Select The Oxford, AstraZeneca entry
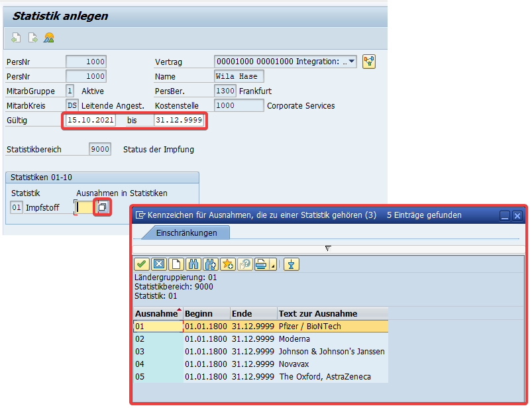Image resolution: width=532 pixels, height=408 pixels. pos(260,376)
